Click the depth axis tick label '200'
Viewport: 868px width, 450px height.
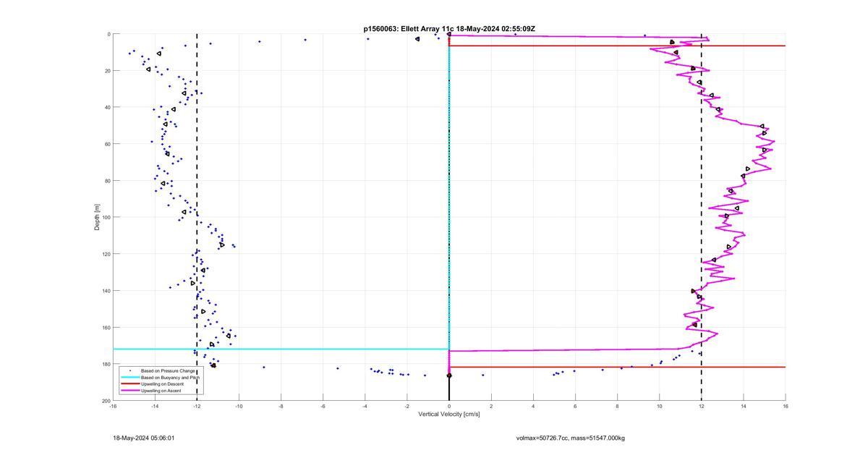tap(106, 400)
